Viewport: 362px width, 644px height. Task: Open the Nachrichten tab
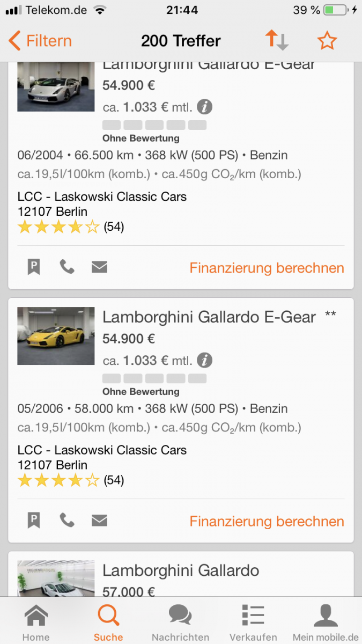(x=180, y=623)
